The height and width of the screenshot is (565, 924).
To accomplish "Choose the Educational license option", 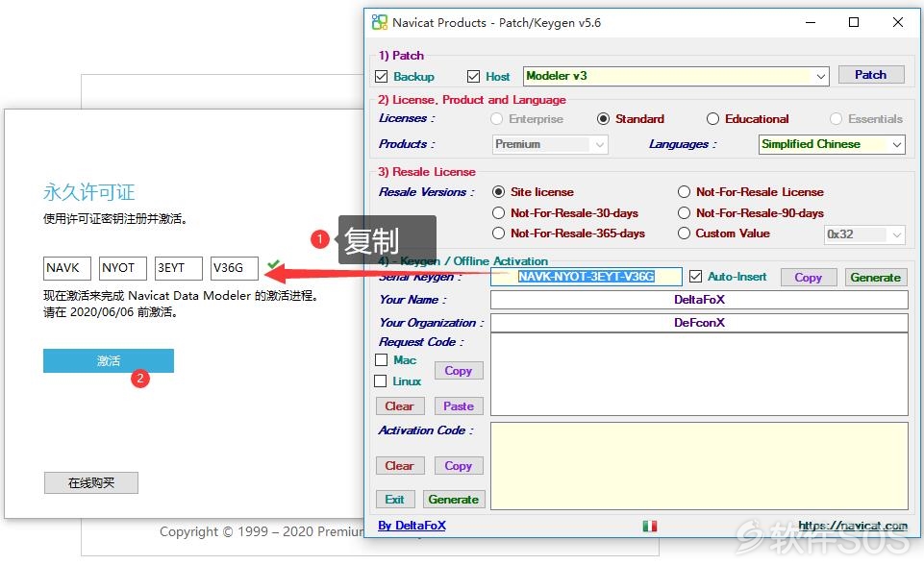I will point(712,119).
